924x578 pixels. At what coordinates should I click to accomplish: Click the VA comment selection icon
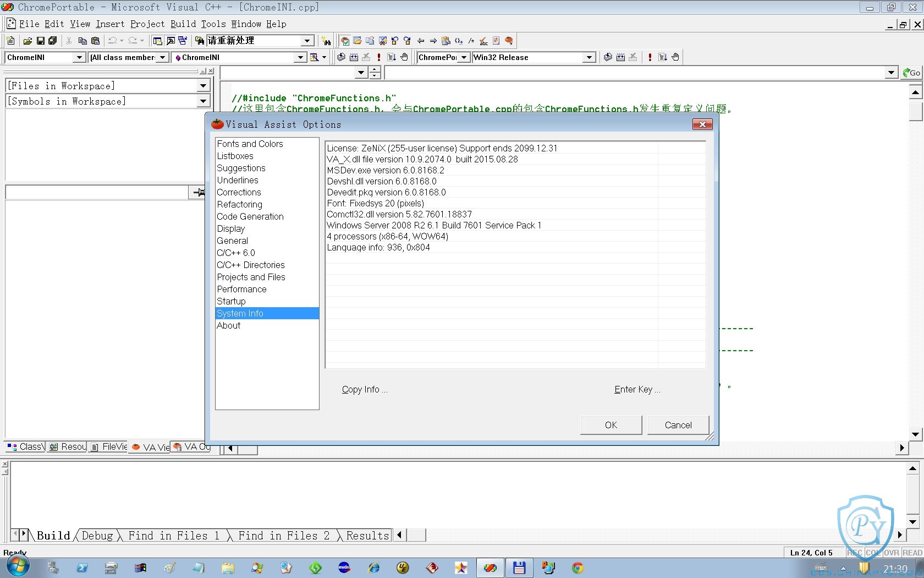pos(471,41)
